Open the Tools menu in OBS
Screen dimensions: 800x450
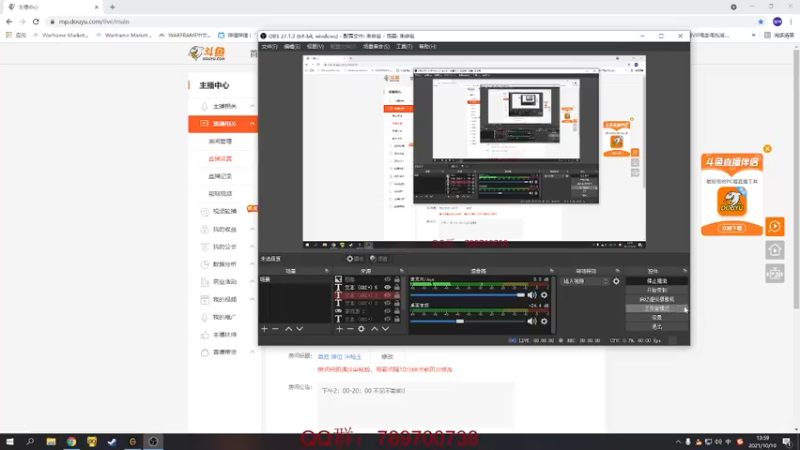pos(404,46)
